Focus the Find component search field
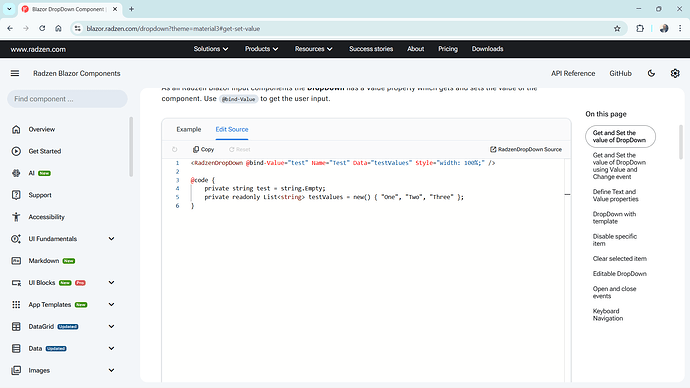 coord(67,99)
